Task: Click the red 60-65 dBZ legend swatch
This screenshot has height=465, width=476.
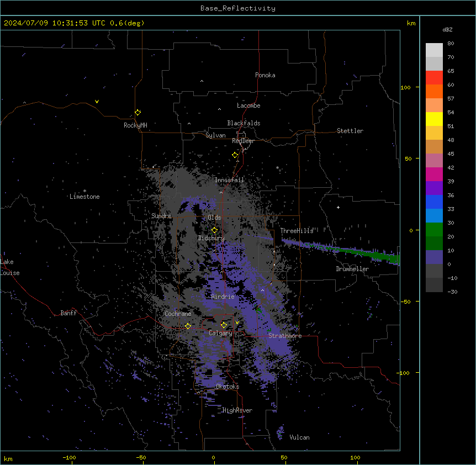Action: pyautogui.click(x=434, y=78)
